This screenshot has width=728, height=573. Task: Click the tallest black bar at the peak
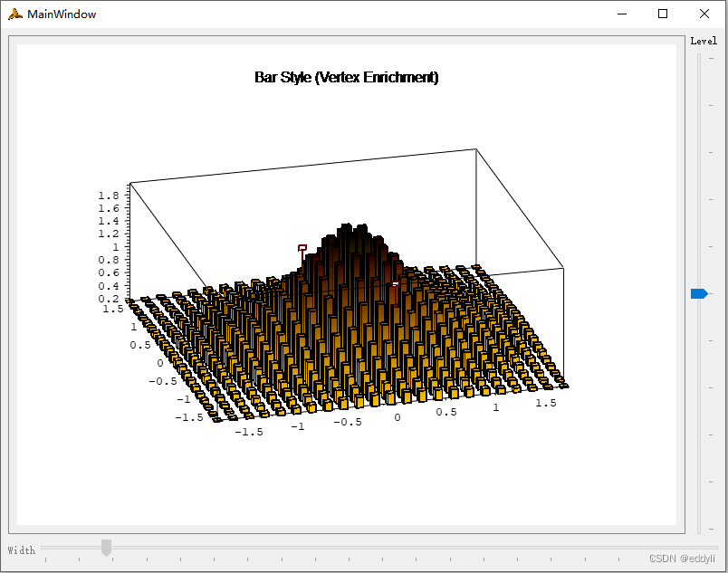click(349, 231)
